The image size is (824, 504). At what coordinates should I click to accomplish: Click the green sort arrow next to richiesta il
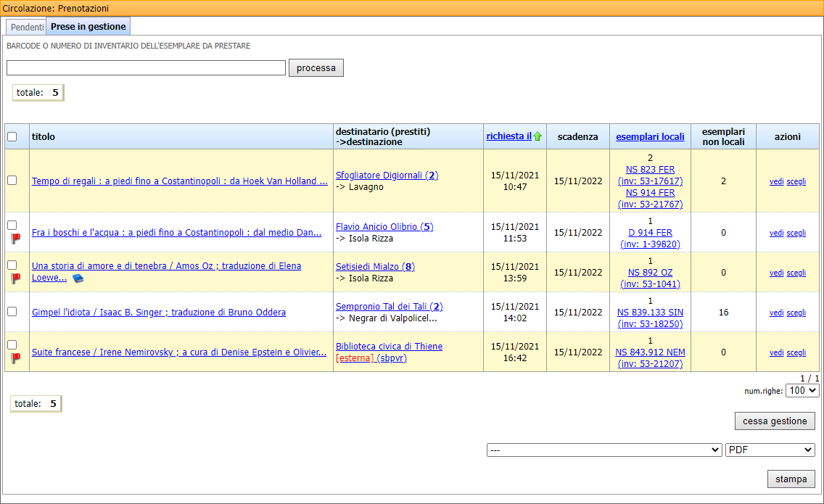click(537, 136)
